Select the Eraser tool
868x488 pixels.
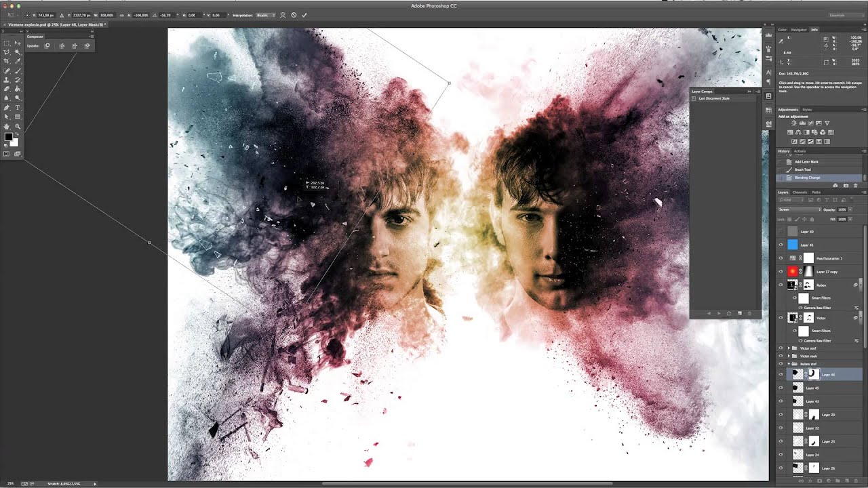(7, 89)
